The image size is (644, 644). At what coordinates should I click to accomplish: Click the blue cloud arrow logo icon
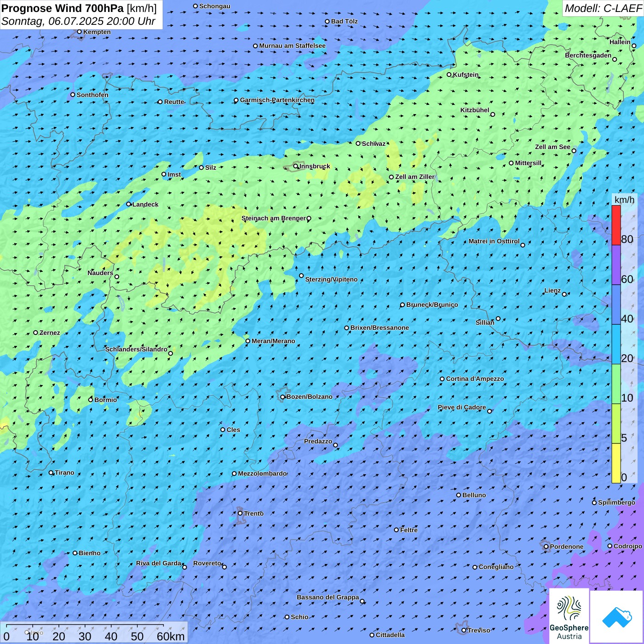click(617, 617)
